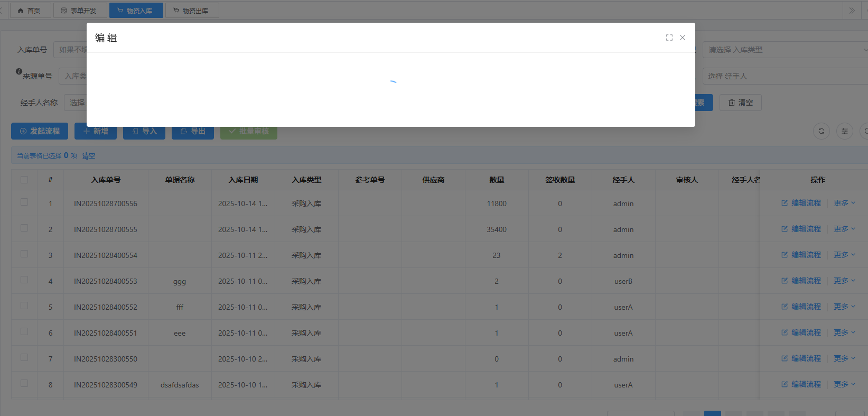Click 清空 link beside selected count
The width and height of the screenshot is (868, 416).
coord(89,156)
